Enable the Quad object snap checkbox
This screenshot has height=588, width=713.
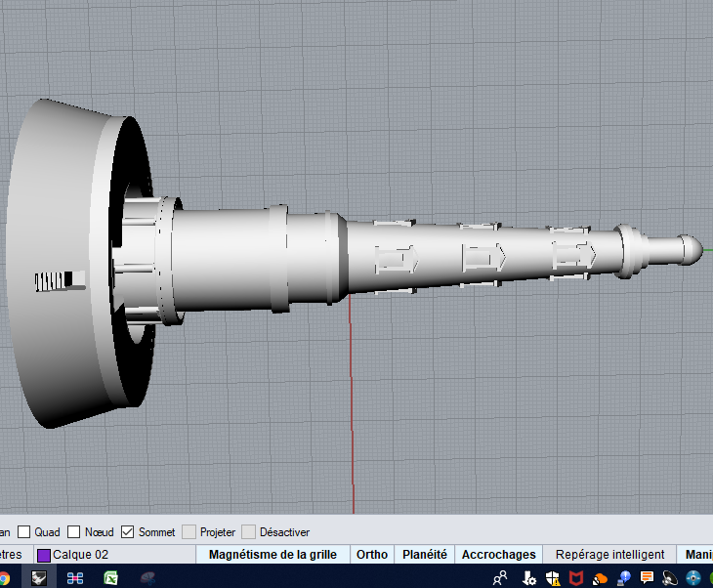coord(24,532)
